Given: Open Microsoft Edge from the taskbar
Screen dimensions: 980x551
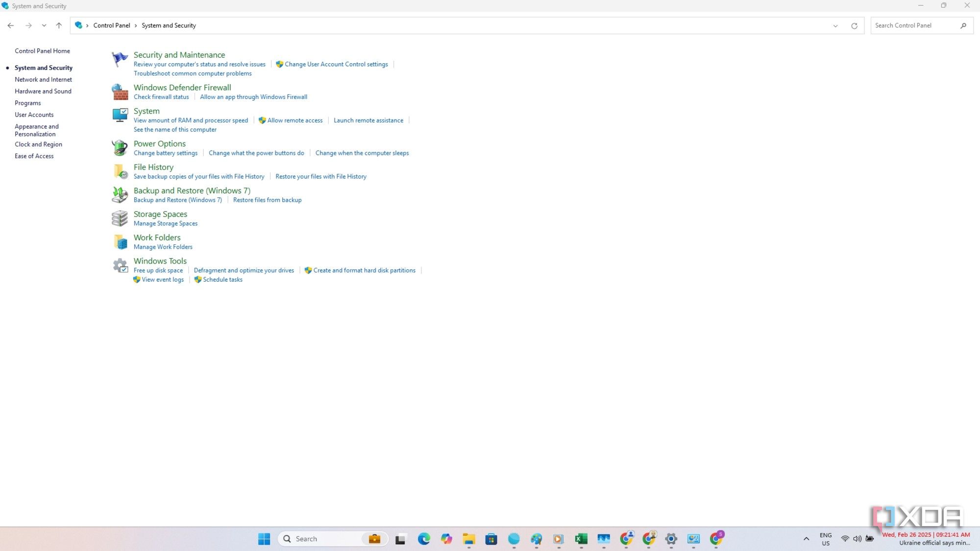Looking at the screenshot, I should [424, 539].
